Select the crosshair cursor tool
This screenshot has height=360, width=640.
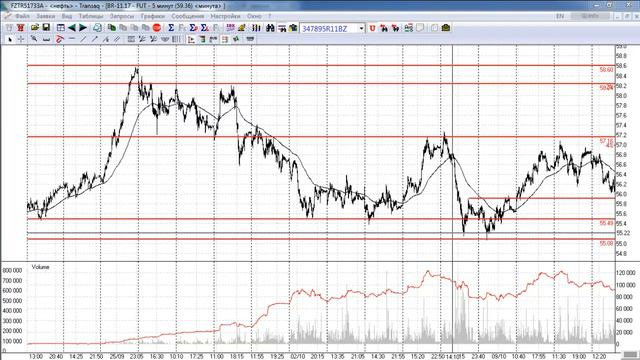coord(21,39)
